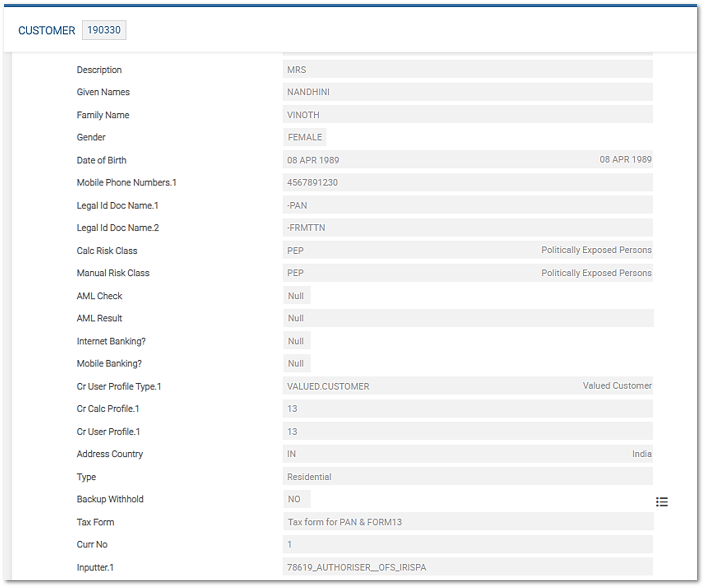
Task: Click the Given Names value NANDHINI
Action: click(x=468, y=92)
